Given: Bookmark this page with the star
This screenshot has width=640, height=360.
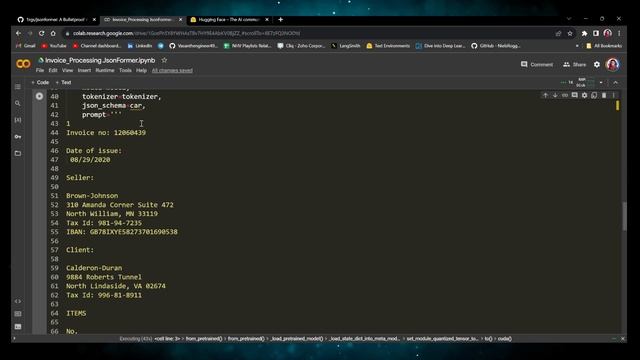Looking at the screenshot, I should tap(570, 33).
